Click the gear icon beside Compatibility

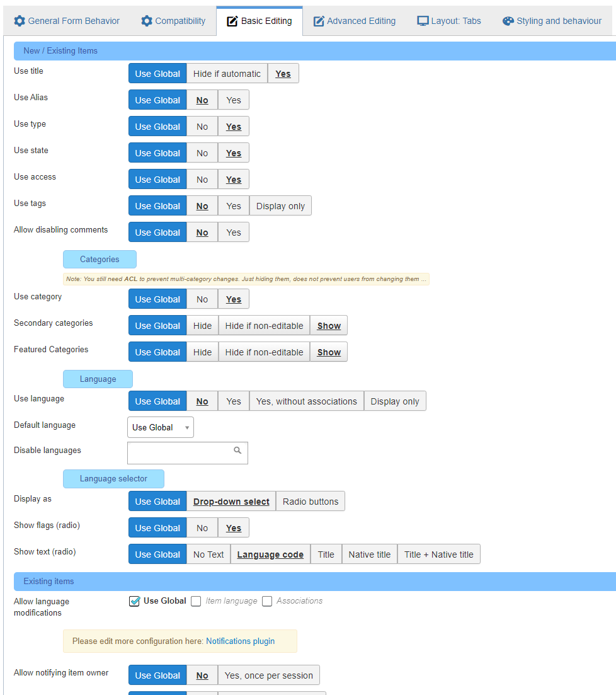147,21
